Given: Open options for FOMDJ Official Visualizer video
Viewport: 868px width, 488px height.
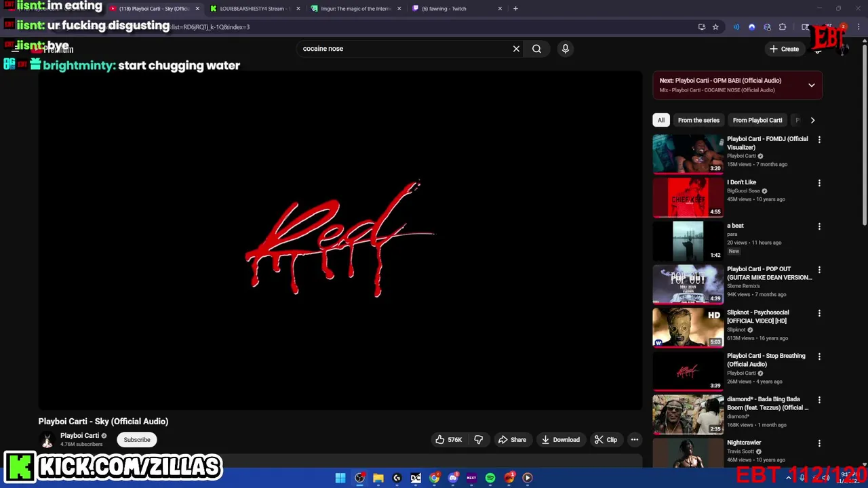Looking at the screenshot, I should (x=819, y=140).
